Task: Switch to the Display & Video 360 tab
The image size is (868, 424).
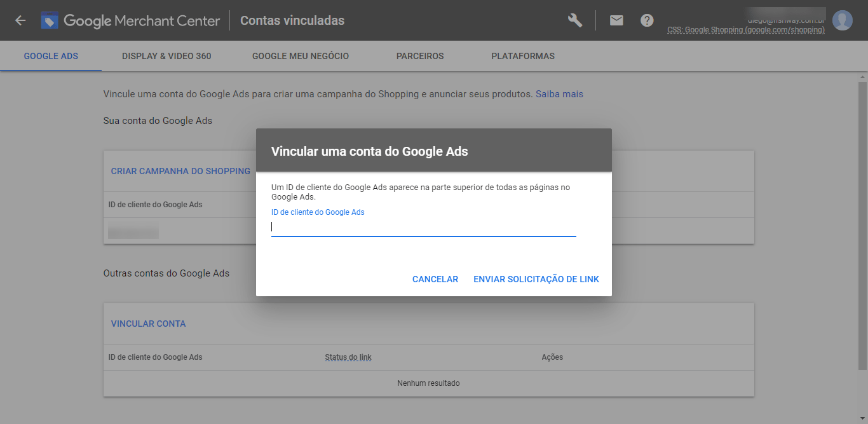Action: pyautogui.click(x=166, y=56)
